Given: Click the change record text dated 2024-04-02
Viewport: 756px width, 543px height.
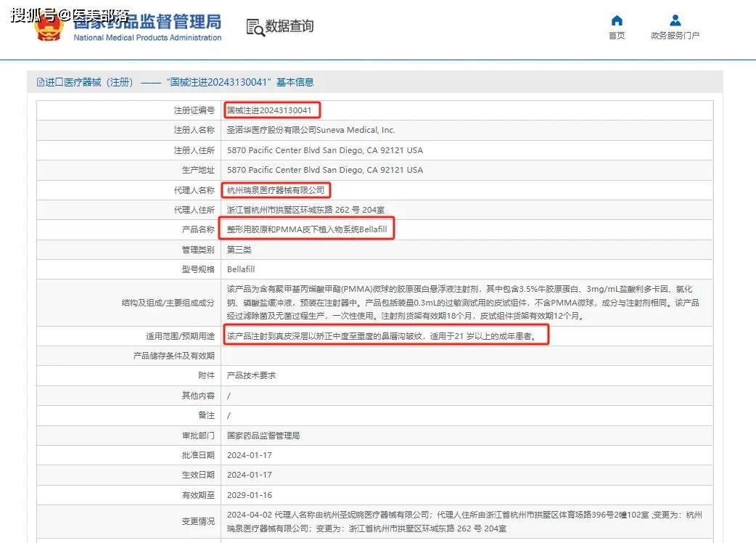Looking at the screenshot, I should coord(465,522).
